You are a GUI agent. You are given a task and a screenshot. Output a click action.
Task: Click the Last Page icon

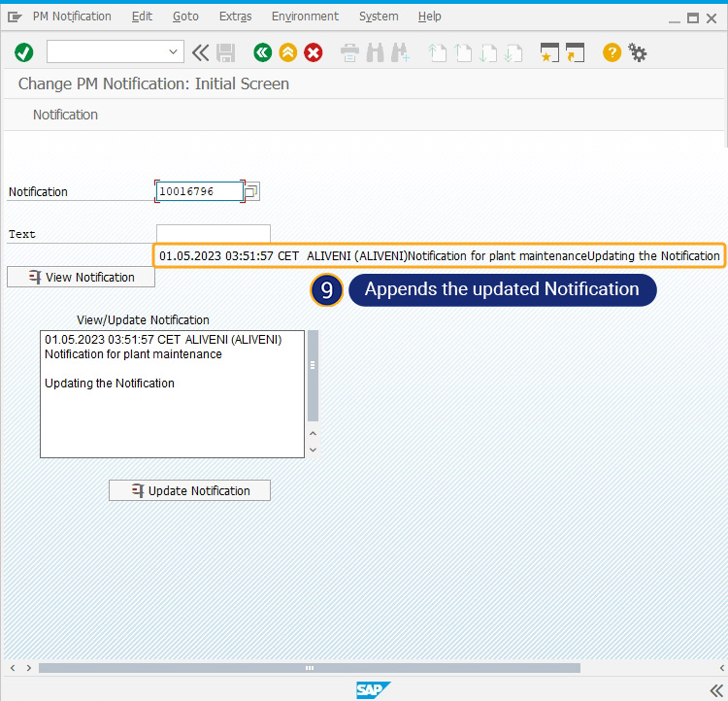[513, 53]
